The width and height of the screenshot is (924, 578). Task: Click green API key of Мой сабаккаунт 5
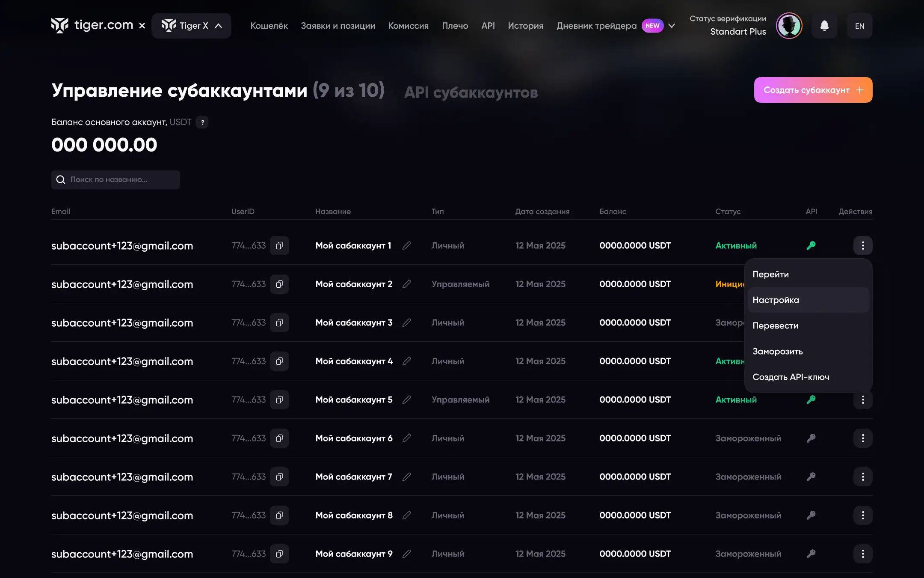click(x=811, y=400)
